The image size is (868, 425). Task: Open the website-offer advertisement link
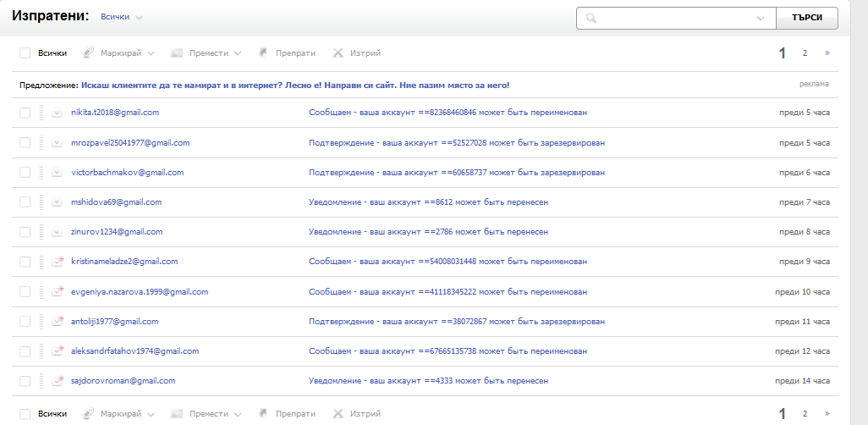295,86
